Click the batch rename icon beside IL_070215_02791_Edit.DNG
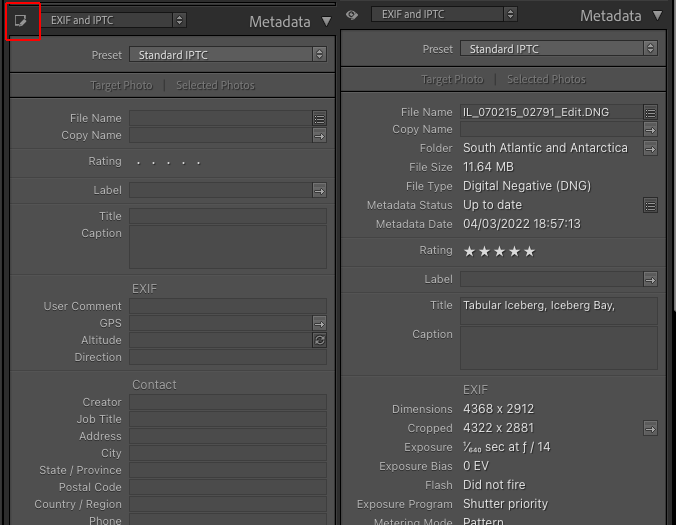The image size is (680, 525). (650, 112)
